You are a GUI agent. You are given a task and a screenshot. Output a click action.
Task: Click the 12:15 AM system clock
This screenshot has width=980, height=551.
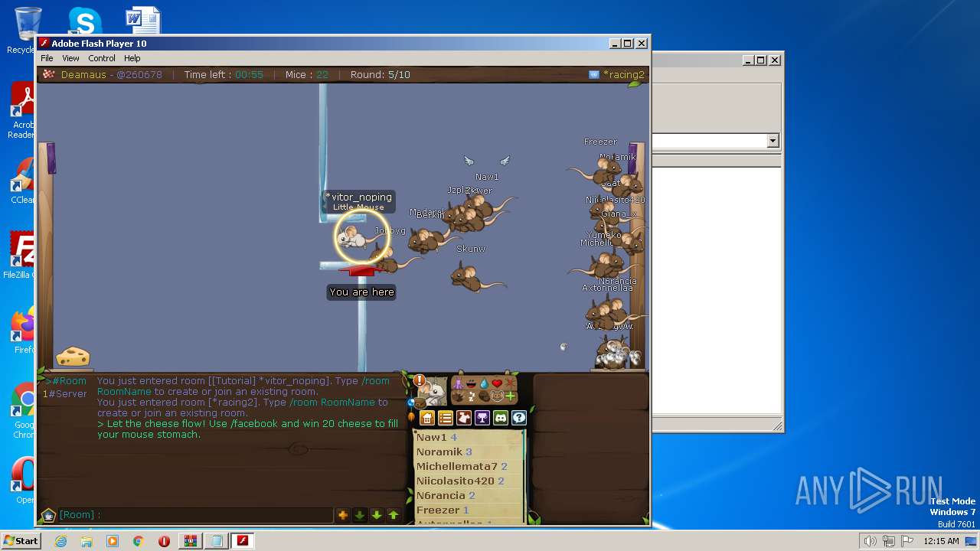pos(941,541)
